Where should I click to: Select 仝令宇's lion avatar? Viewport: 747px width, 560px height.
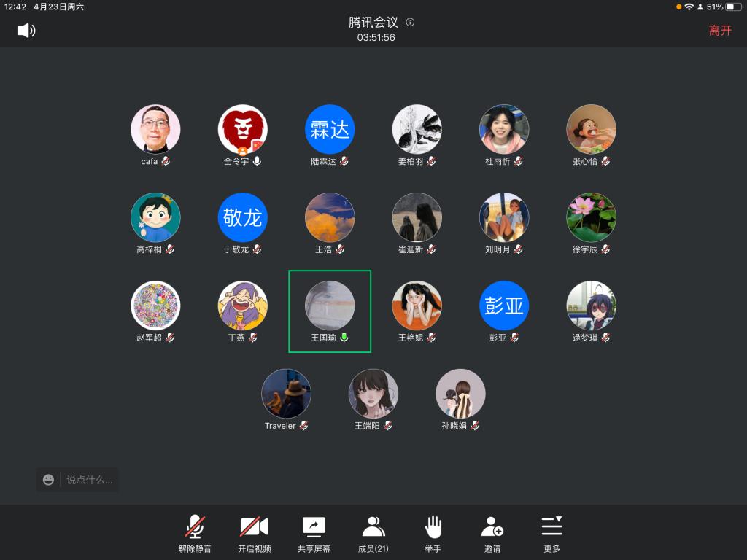click(x=242, y=130)
